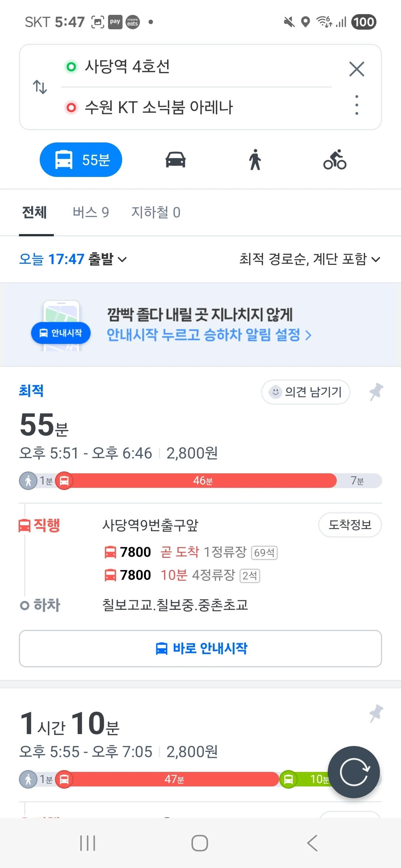401x868 pixels.
Task: Tap 도착정보 arrival info button
Action: [x=350, y=525]
